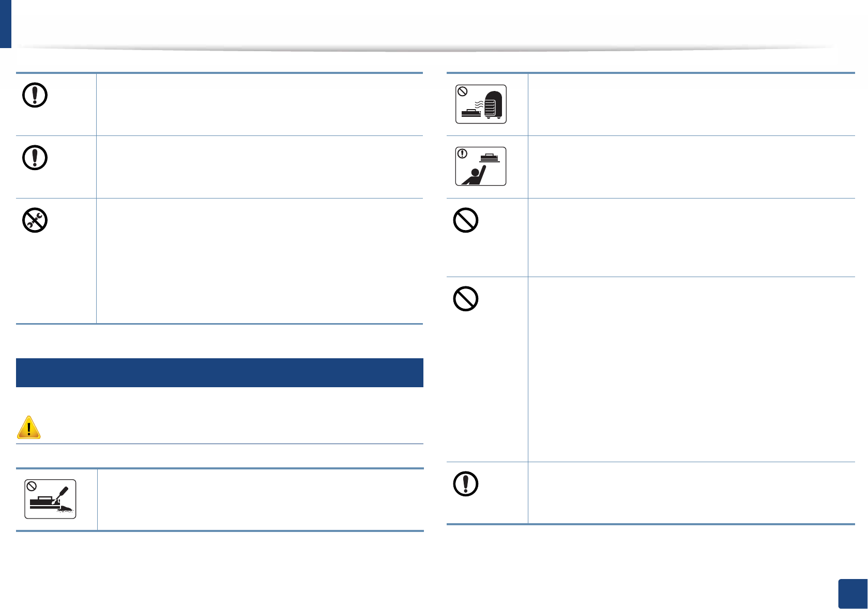Select the no-heater-near-printer pictogram

(481, 104)
